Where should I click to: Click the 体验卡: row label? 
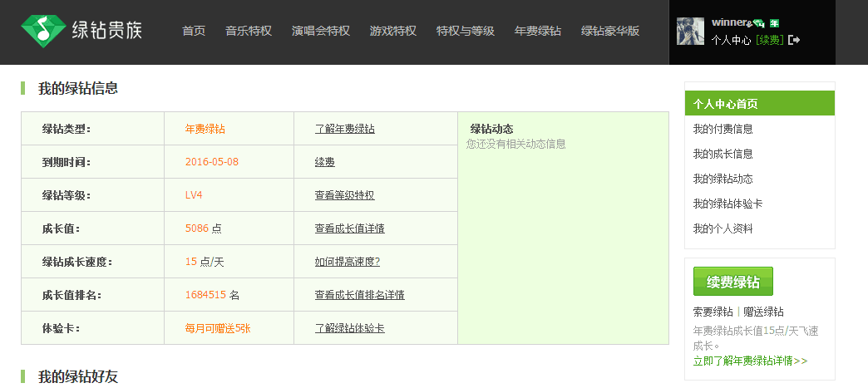(62, 328)
